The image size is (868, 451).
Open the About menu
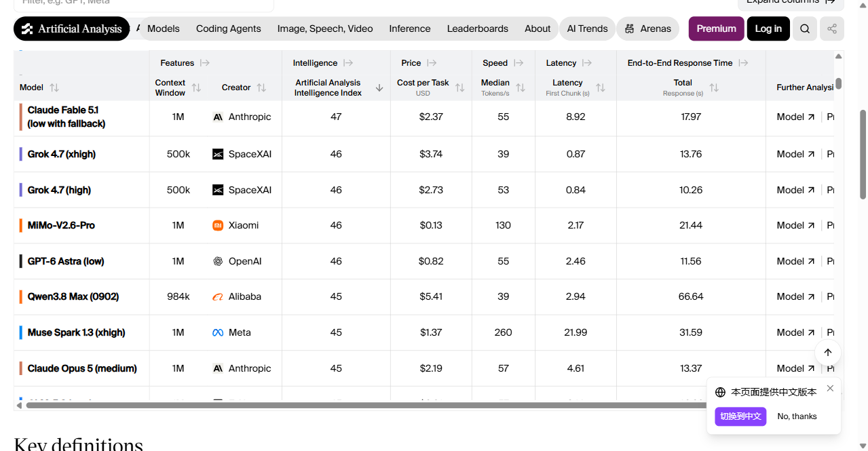537,28
